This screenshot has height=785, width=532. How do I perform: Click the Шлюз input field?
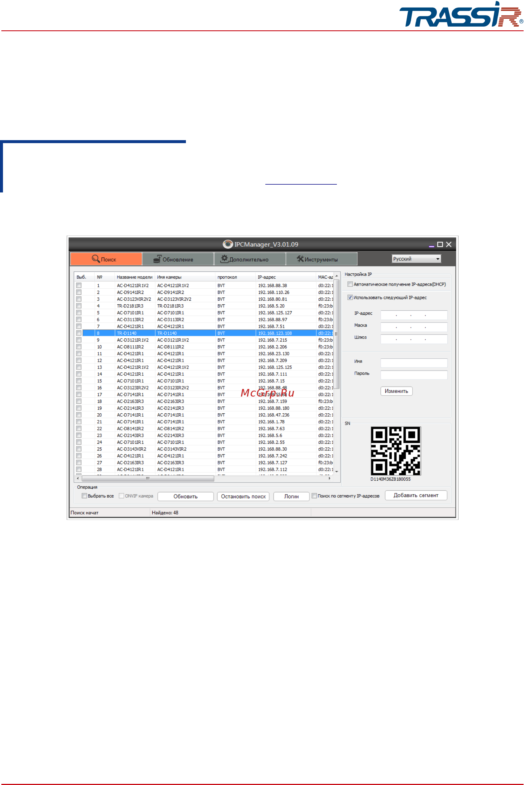coord(414,339)
